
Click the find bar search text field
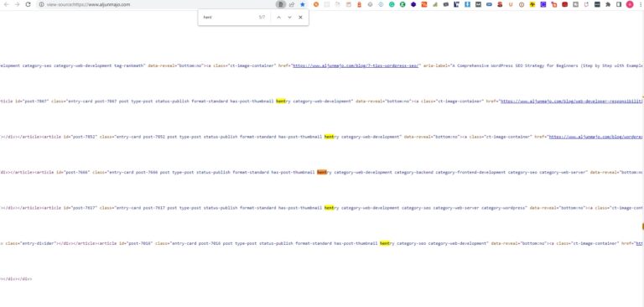[228, 18]
